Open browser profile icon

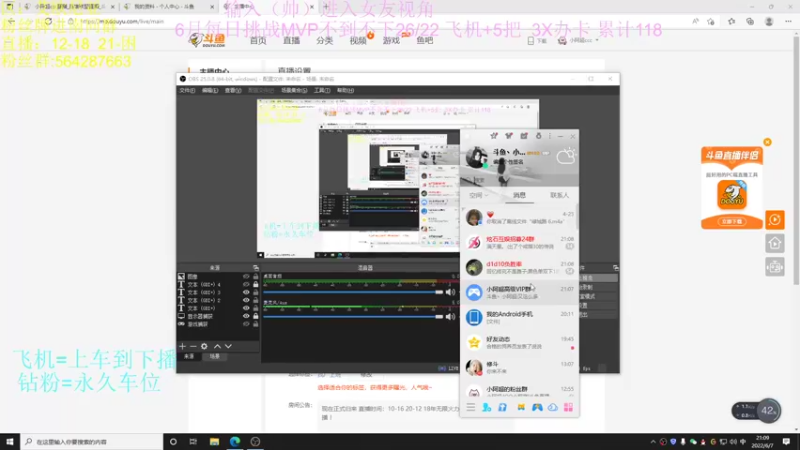(x=769, y=21)
